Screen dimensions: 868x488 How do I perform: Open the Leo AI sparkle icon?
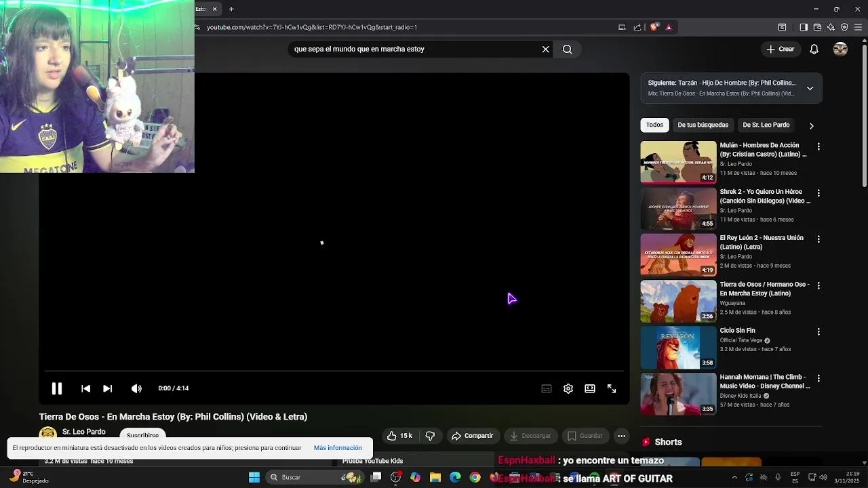[831, 27]
